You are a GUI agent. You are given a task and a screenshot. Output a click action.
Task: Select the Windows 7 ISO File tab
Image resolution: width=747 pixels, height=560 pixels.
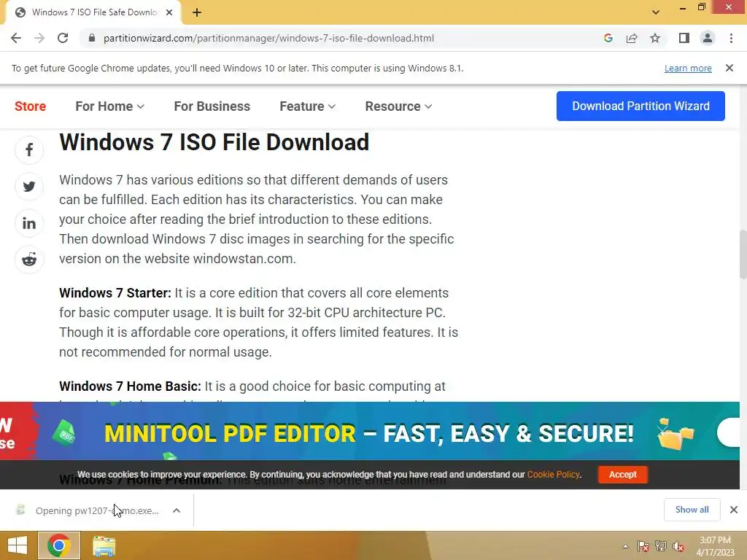click(94, 12)
